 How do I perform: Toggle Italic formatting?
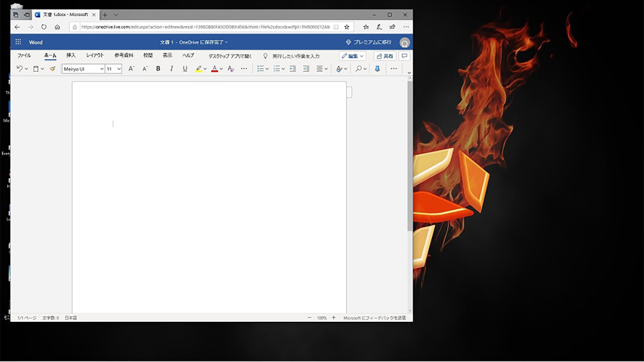(172, 69)
